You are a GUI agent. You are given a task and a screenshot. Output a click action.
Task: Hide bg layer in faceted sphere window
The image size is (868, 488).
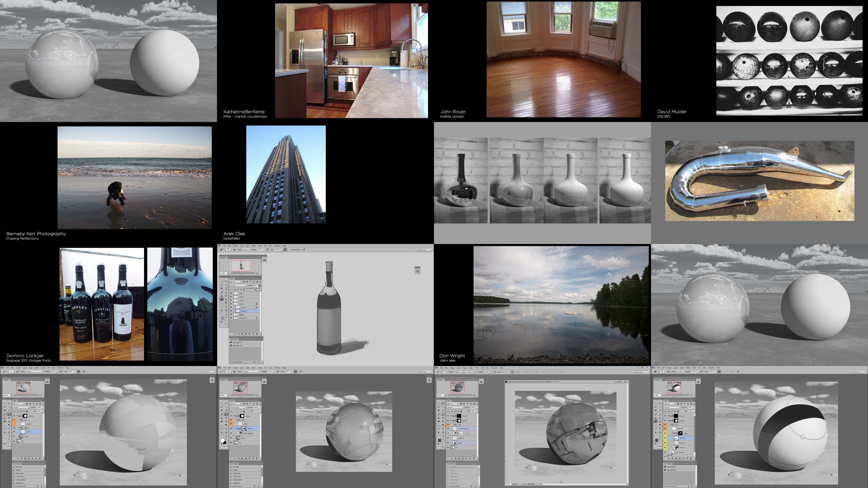(14, 441)
